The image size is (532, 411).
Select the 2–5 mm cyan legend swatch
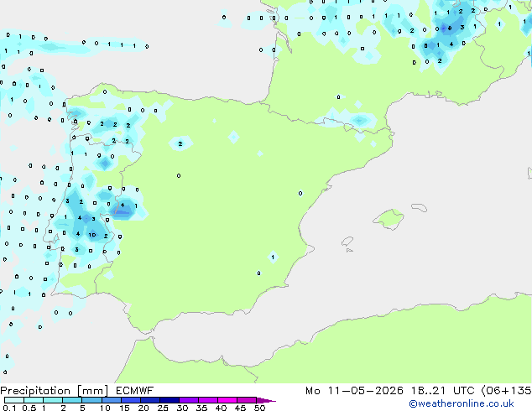[x=73, y=400]
